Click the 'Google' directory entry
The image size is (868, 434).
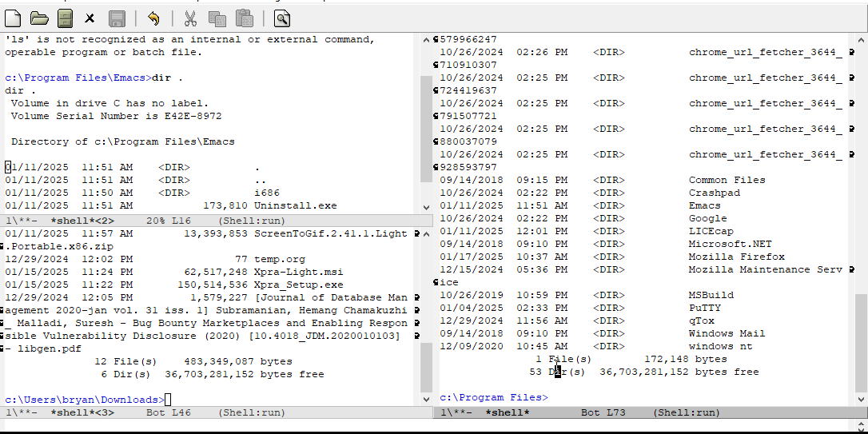pos(707,218)
